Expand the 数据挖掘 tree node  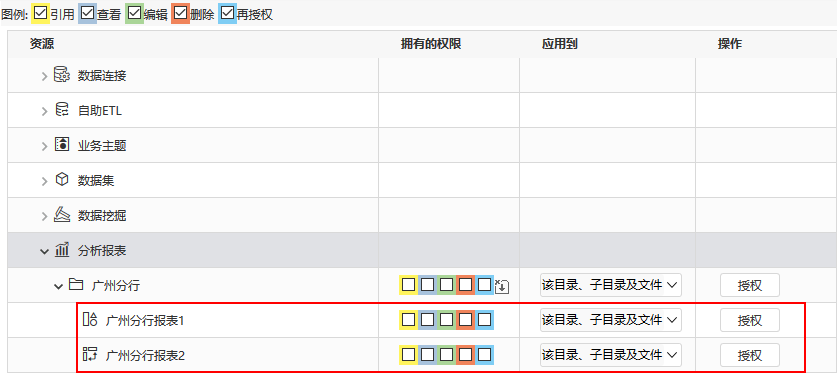point(44,216)
